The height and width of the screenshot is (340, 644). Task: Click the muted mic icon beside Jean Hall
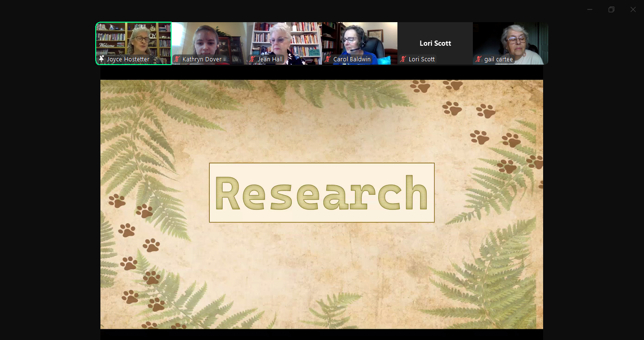coord(252,59)
